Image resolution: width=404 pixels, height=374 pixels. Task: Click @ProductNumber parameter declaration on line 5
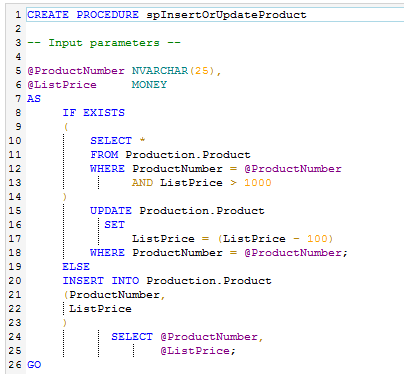(x=76, y=71)
